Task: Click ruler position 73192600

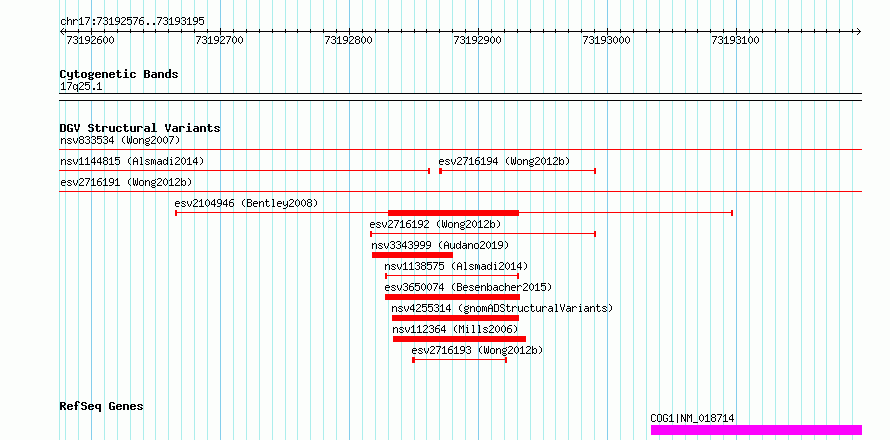Action: (x=90, y=40)
